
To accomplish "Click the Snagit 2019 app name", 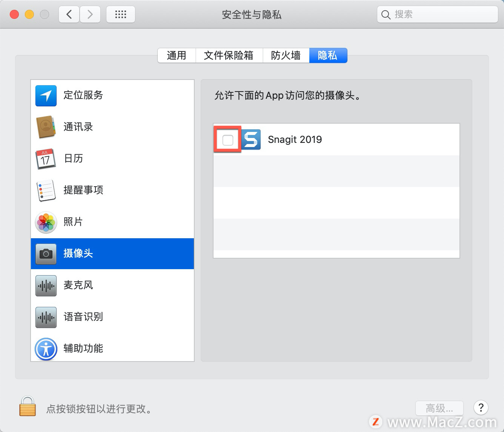I will pyautogui.click(x=295, y=139).
